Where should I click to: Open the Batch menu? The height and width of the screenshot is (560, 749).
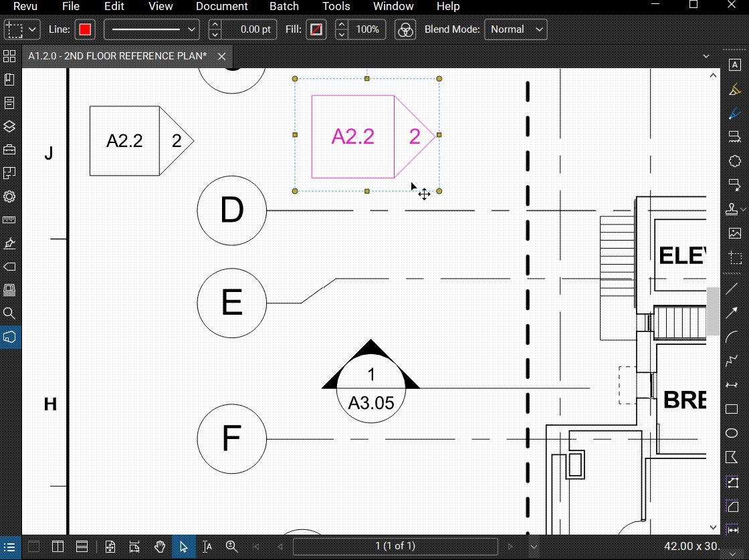tap(284, 7)
